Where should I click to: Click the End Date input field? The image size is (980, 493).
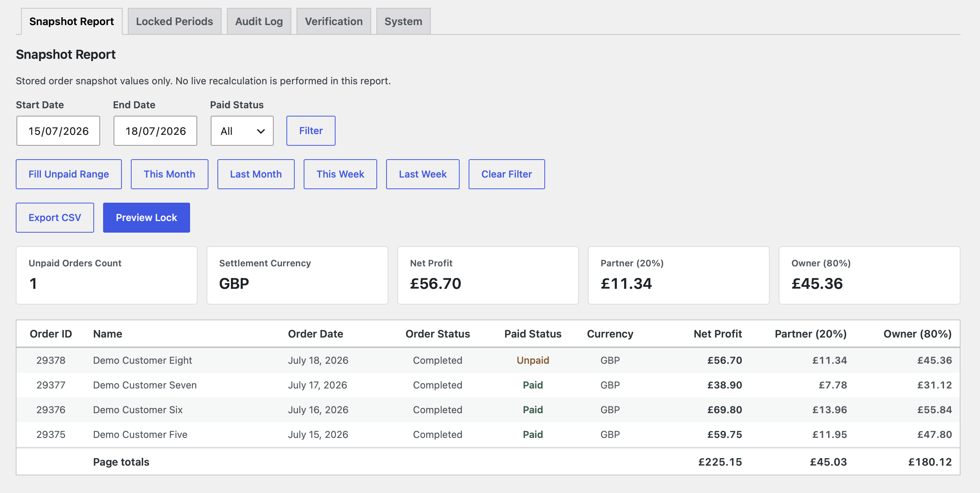(x=155, y=131)
